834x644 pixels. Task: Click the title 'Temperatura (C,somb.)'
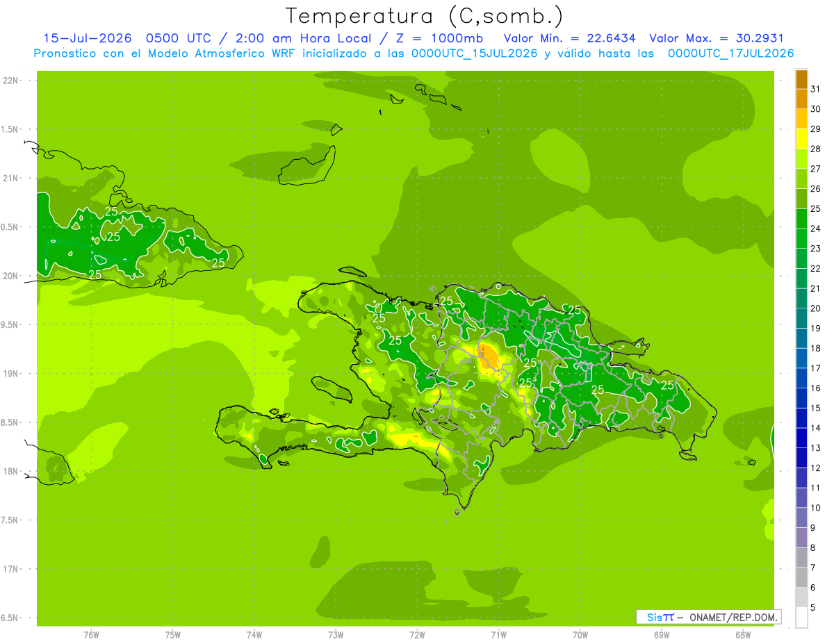(424, 16)
